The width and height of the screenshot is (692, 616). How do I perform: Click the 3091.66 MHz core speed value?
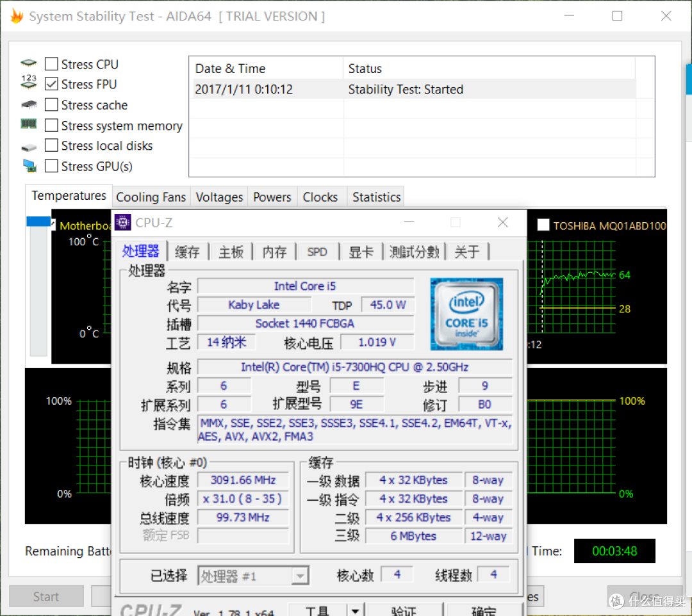[x=243, y=480]
